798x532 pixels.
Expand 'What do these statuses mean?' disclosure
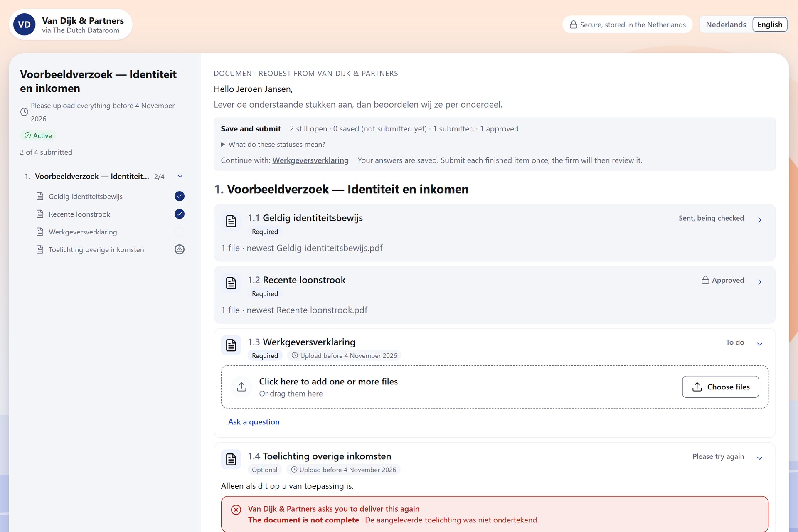point(273,145)
